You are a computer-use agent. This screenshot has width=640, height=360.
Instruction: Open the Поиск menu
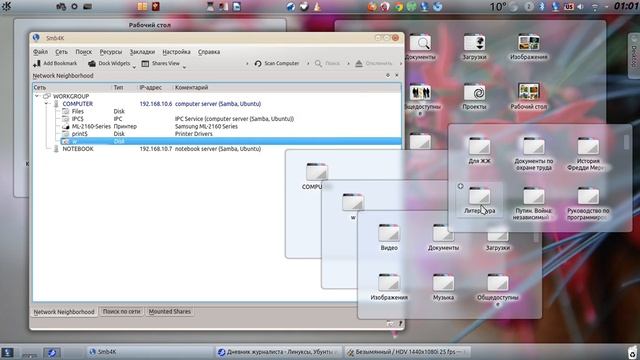(84, 52)
